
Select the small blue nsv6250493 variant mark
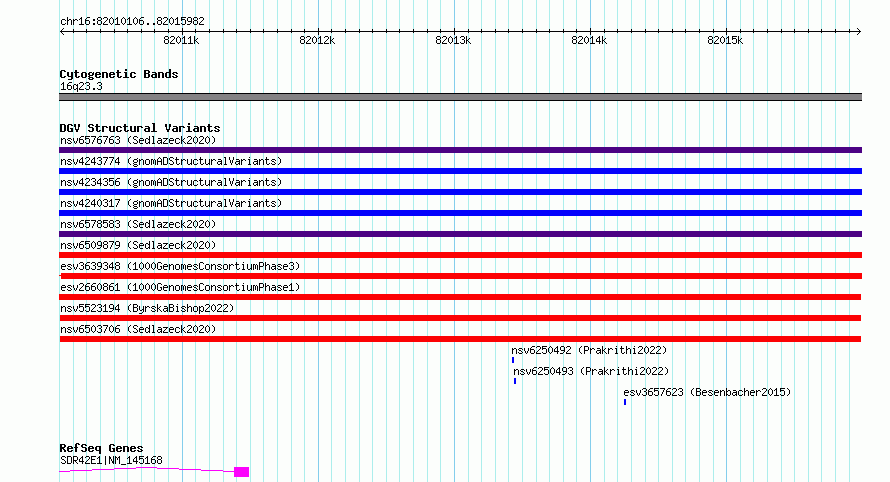point(515,381)
